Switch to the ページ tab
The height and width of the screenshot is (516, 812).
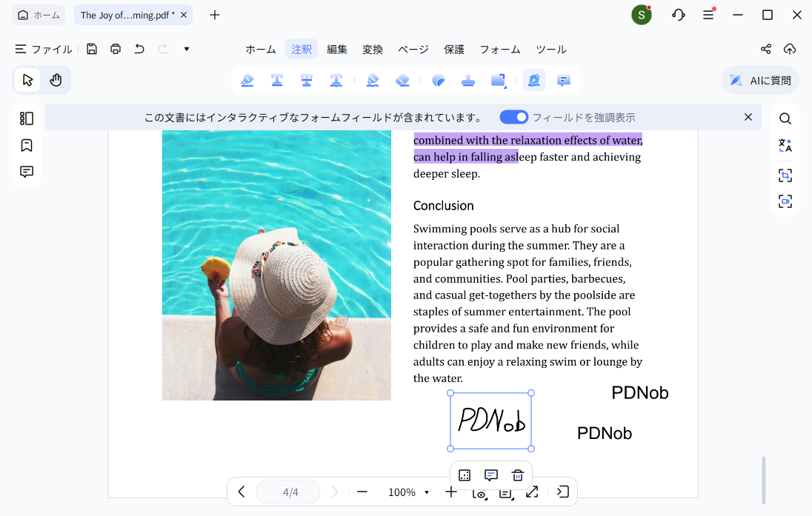pos(413,49)
